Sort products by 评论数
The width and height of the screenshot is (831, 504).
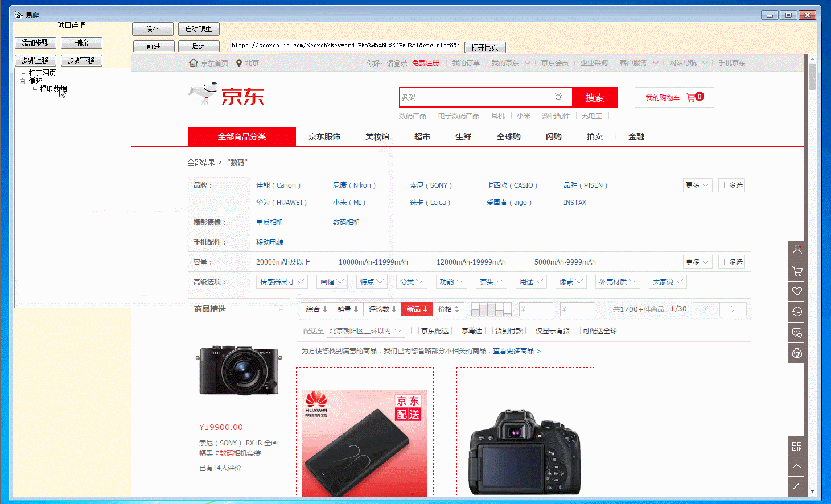click(382, 309)
